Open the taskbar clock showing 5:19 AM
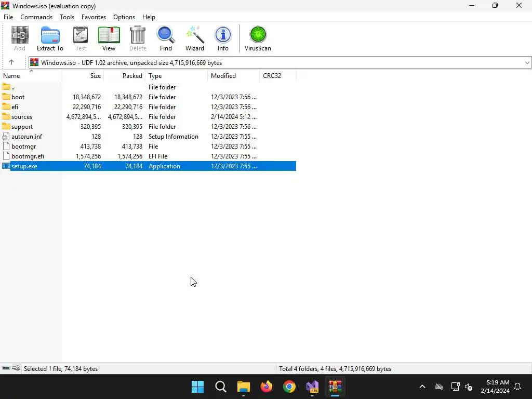 (495, 387)
